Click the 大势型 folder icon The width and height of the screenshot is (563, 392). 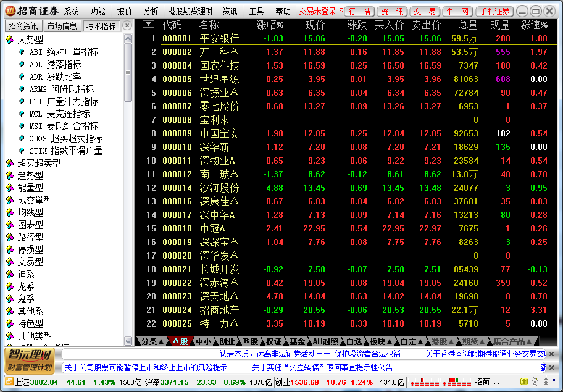click(x=10, y=40)
